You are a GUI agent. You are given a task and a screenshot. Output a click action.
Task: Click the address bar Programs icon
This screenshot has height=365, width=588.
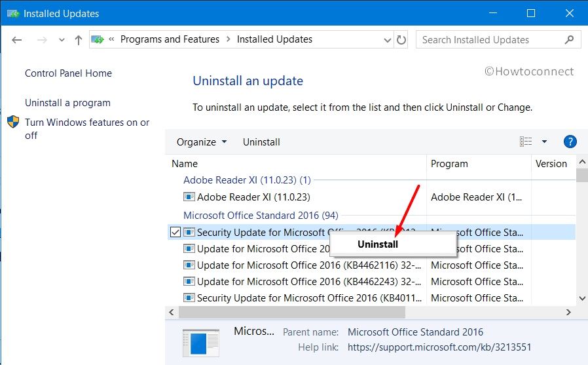pyautogui.click(x=98, y=39)
